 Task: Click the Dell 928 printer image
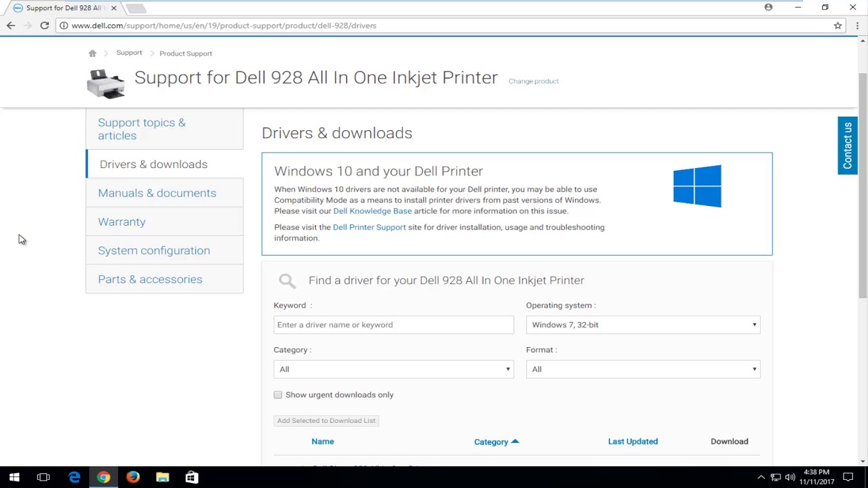tap(106, 84)
